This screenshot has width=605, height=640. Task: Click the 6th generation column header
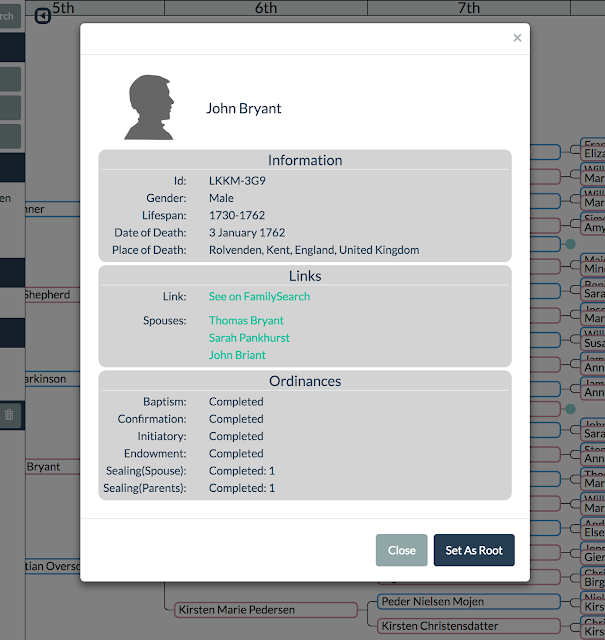[x=266, y=8]
